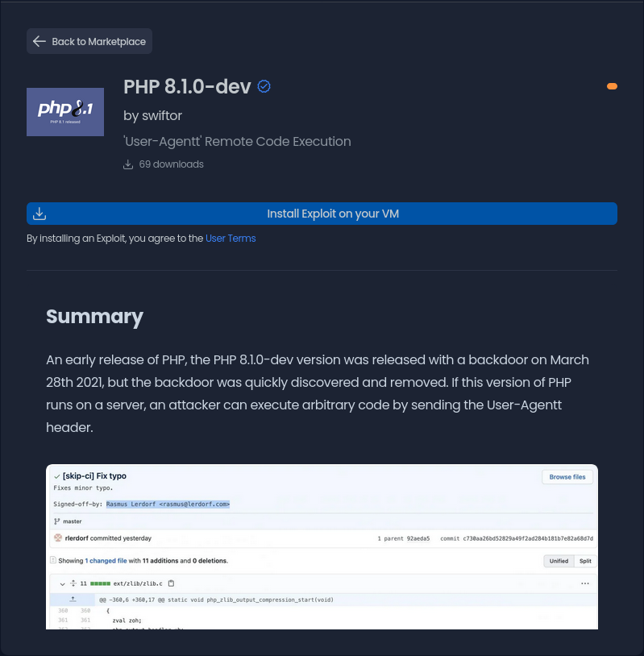Click the full commit hash text
Image resolution: width=644 pixels, height=656 pixels.
[x=528, y=538]
